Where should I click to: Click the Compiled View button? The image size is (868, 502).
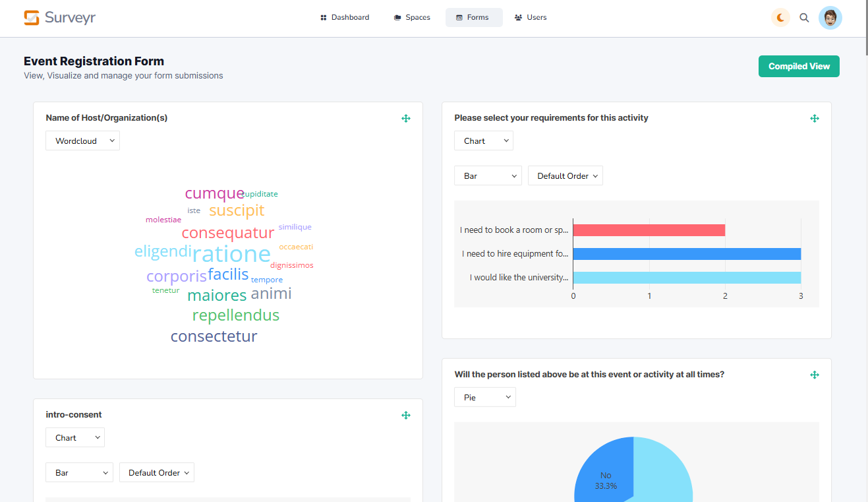pos(799,66)
